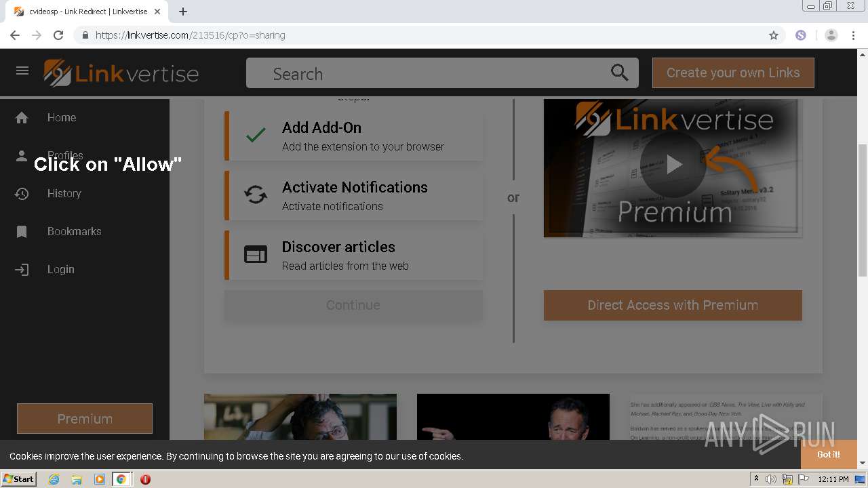Click the Home house icon
The width and height of the screenshot is (868, 488).
[x=22, y=118]
